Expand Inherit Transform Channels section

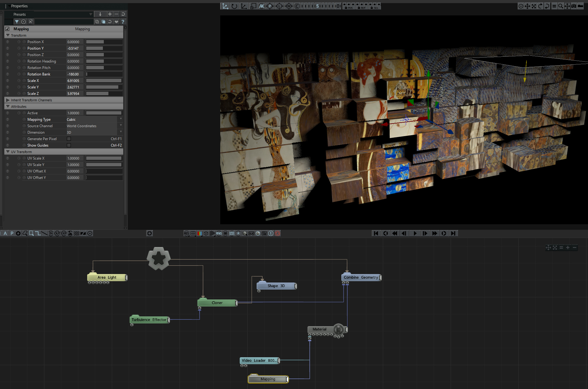click(x=8, y=100)
